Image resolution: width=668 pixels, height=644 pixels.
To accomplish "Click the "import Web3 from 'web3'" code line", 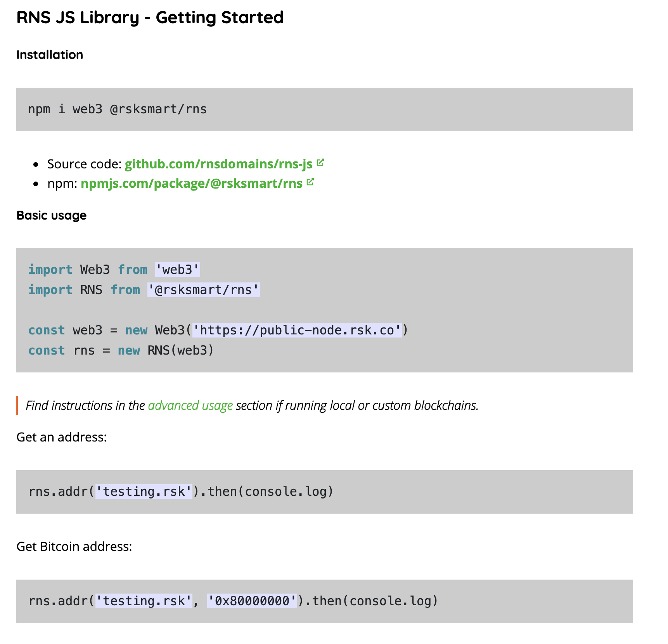I will click(114, 270).
